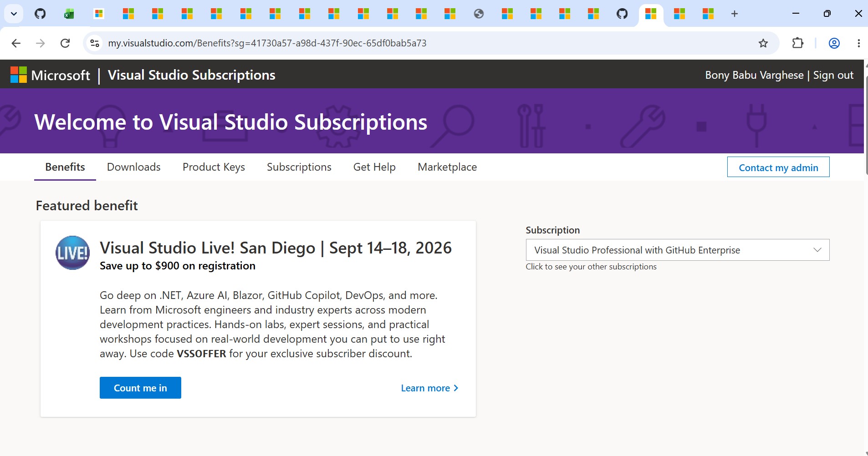Switch to the Subscriptions tab
The width and height of the screenshot is (868, 456).
pos(299,167)
